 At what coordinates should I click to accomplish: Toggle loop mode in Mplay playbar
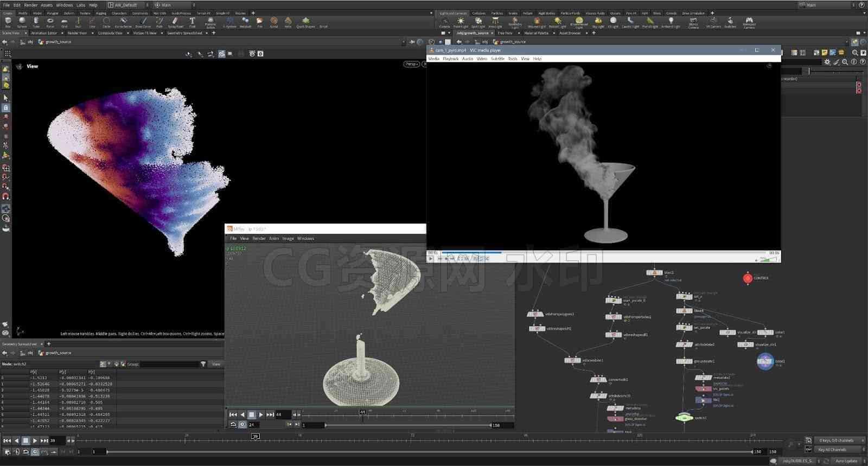tap(233, 424)
